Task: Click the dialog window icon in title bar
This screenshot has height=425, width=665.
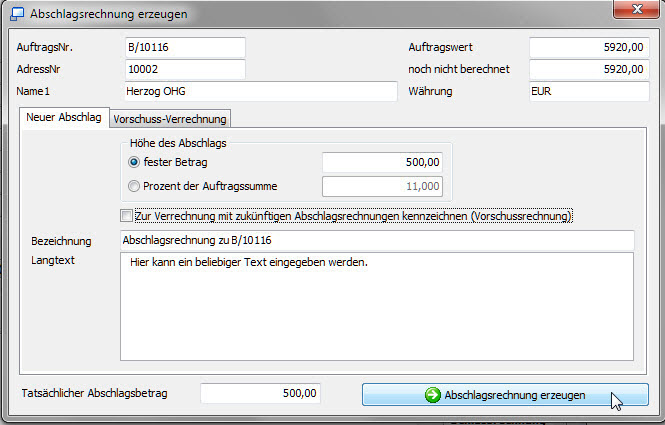Action: click(x=17, y=14)
